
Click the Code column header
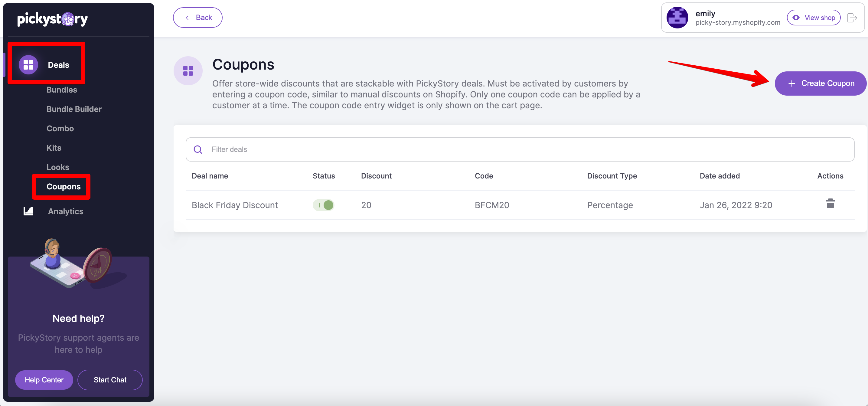pyautogui.click(x=484, y=176)
